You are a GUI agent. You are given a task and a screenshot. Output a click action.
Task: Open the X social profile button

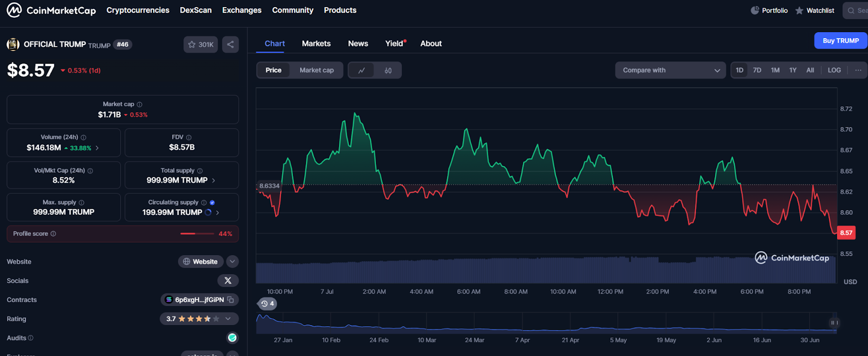click(228, 281)
